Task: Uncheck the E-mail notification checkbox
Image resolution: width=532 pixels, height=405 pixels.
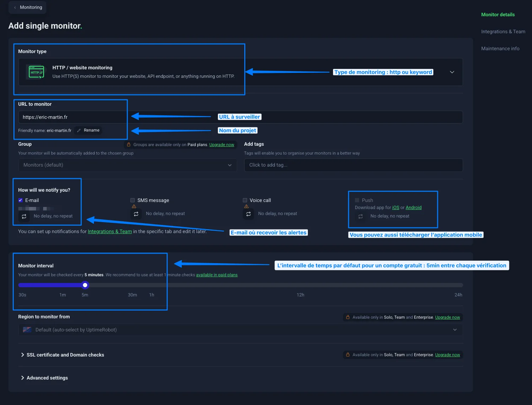Action: (x=21, y=200)
